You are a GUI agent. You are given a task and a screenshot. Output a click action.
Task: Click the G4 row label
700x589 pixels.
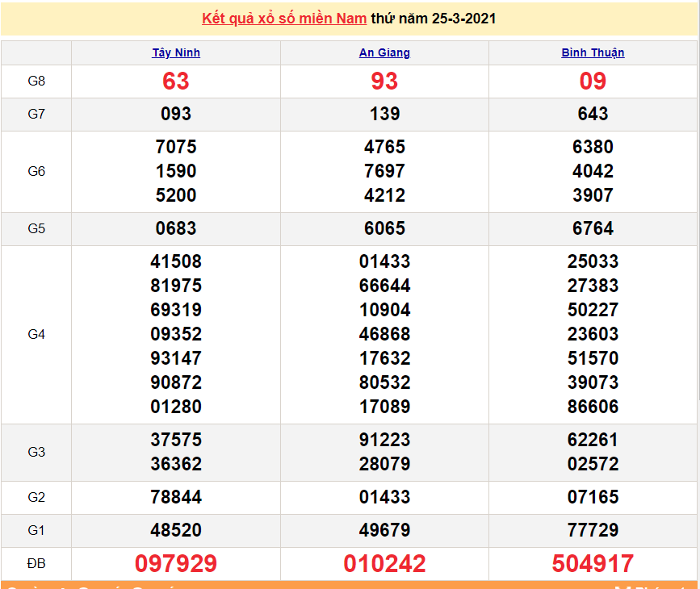(36, 334)
